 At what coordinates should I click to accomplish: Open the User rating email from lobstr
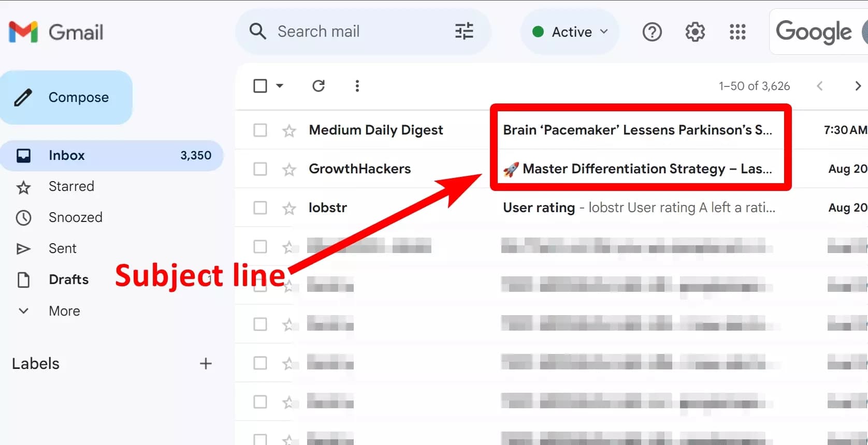tap(639, 207)
